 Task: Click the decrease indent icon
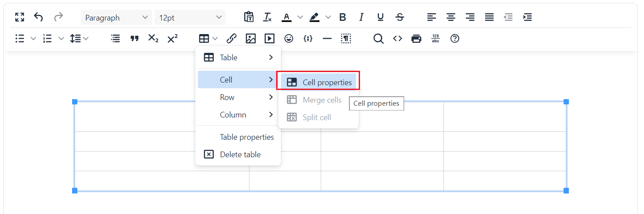pyautogui.click(x=508, y=17)
